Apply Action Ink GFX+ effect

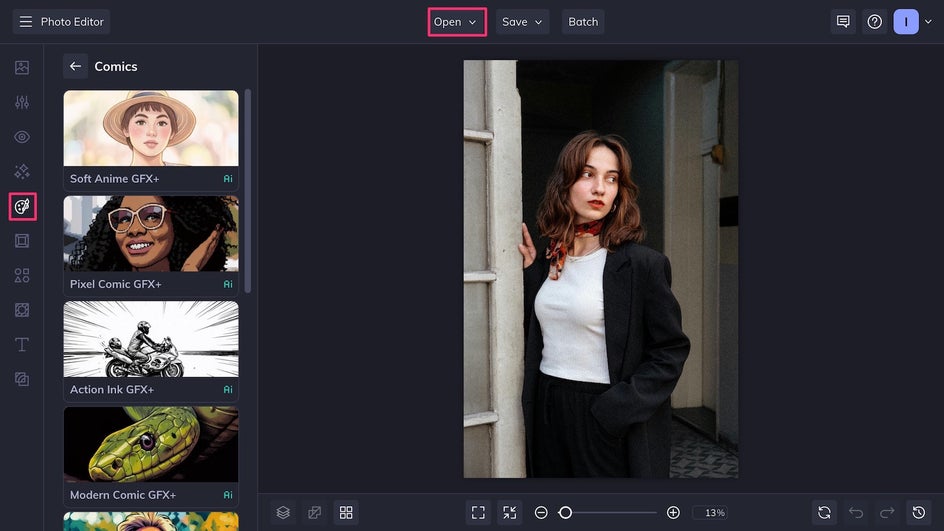[151, 351]
